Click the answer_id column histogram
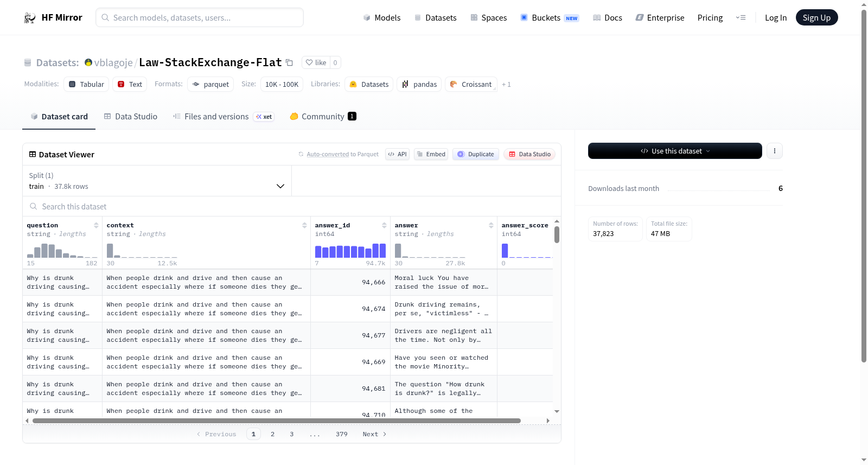 pyautogui.click(x=350, y=251)
